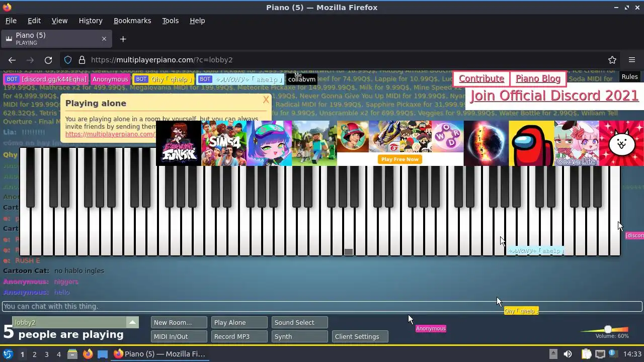Select the discord.gg/k44Eqha bot participant

tap(47, 79)
